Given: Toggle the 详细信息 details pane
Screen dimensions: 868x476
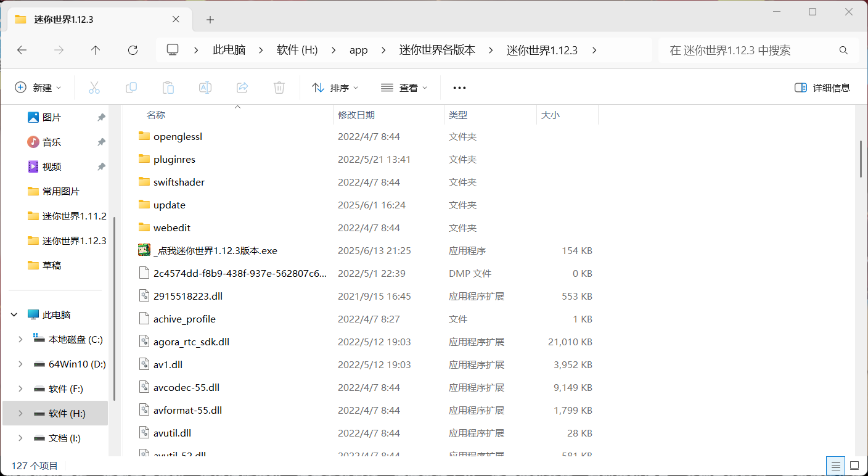Looking at the screenshot, I should [822, 88].
